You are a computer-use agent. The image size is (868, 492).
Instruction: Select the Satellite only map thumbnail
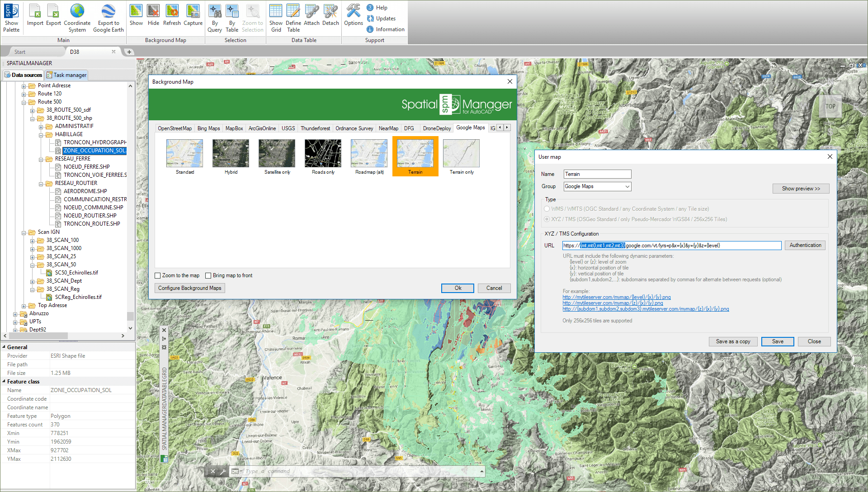277,157
